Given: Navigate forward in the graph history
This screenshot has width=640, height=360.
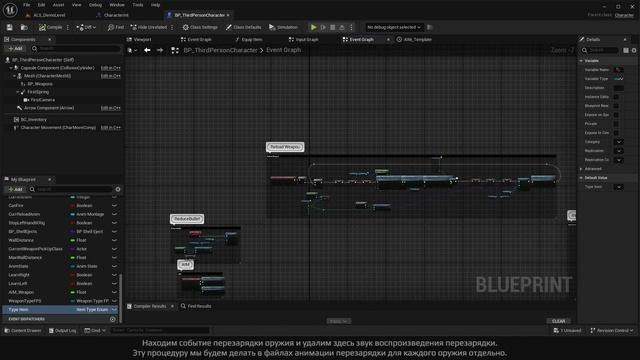Looking at the screenshot, I should [x=160, y=50].
